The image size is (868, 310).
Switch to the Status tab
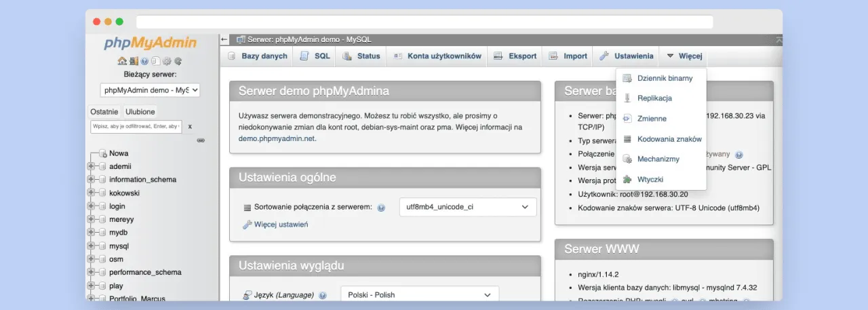(x=361, y=56)
